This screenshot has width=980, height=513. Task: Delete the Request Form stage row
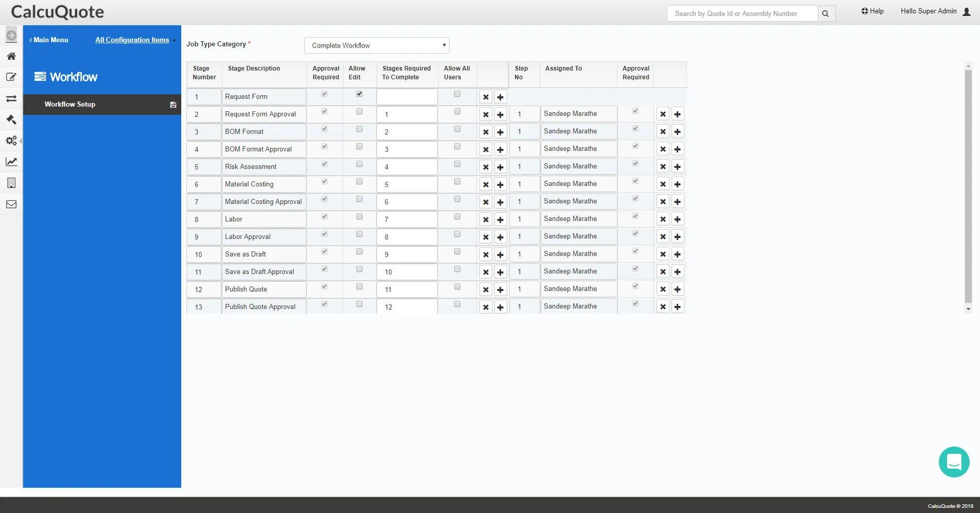(x=486, y=97)
